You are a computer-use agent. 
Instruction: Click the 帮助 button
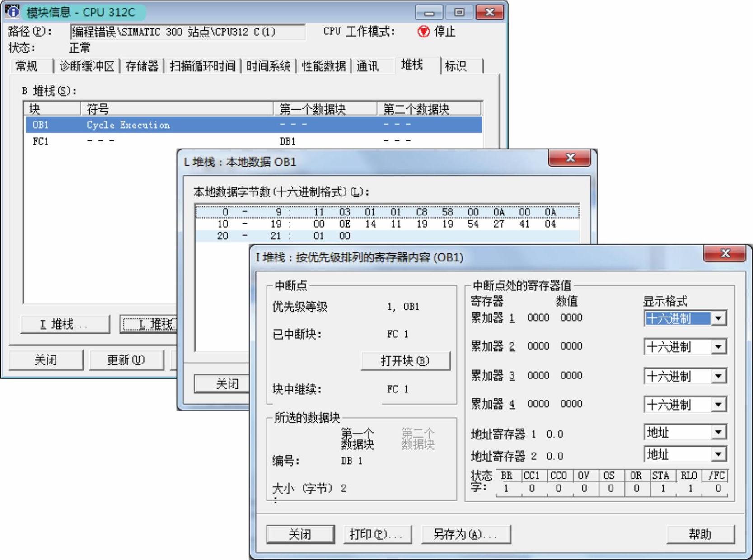click(x=700, y=534)
